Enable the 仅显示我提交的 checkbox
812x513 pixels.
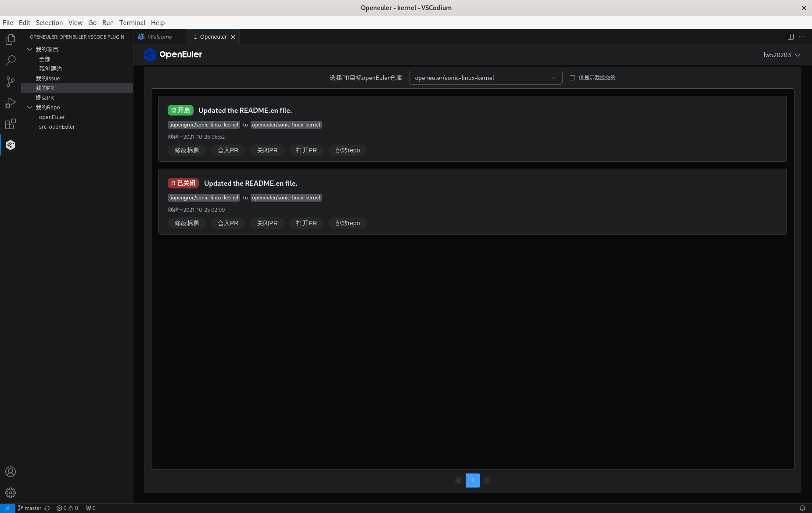click(572, 78)
